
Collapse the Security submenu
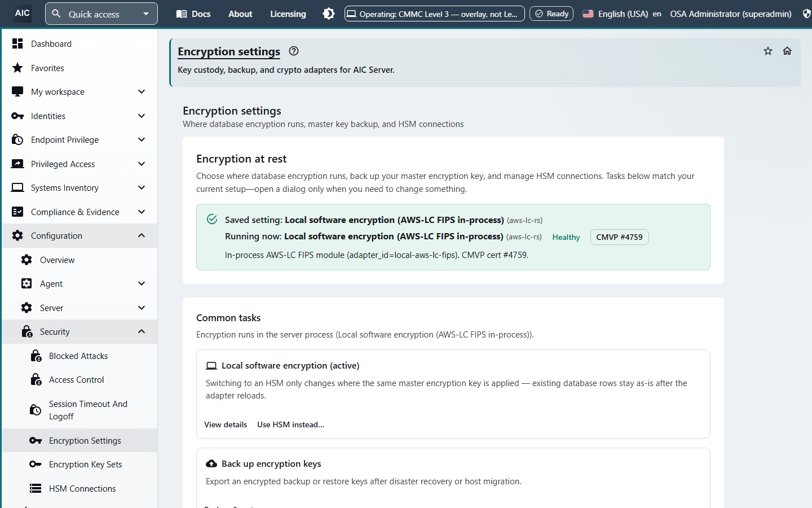pos(142,332)
